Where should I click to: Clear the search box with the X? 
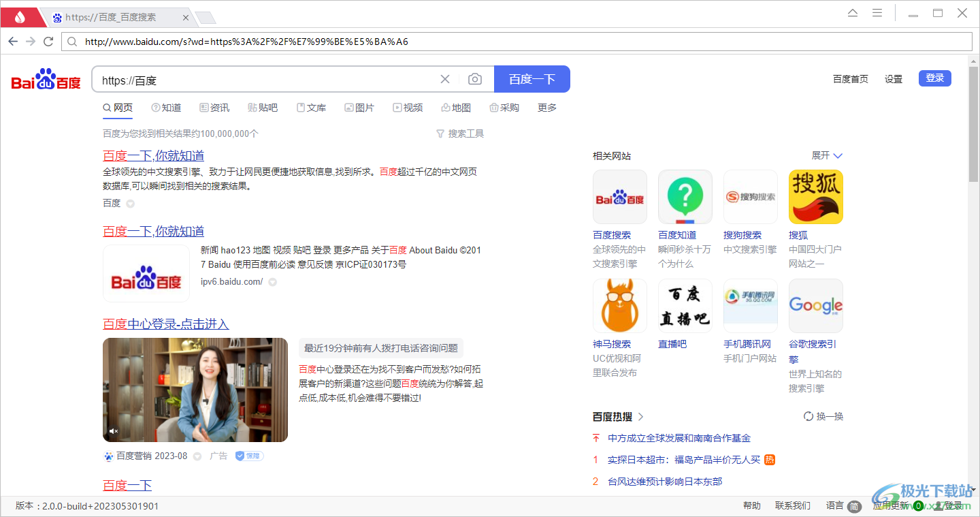pos(445,79)
